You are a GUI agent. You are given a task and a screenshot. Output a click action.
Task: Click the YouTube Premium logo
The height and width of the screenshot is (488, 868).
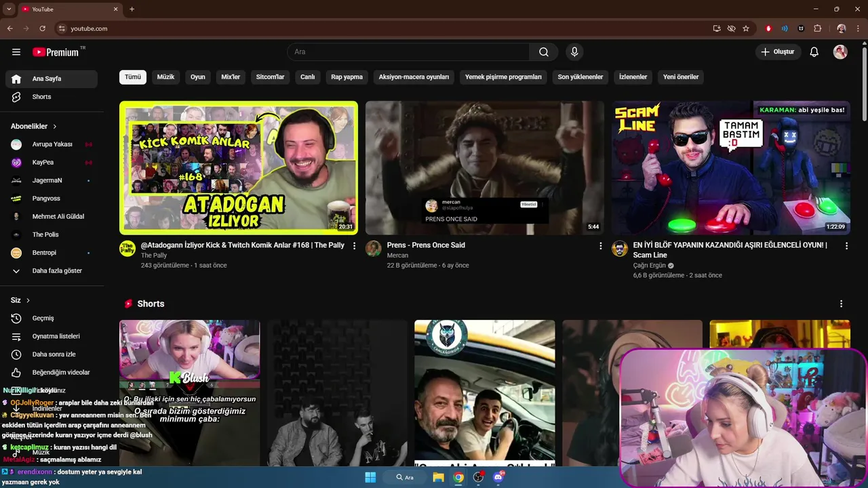[x=56, y=52]
